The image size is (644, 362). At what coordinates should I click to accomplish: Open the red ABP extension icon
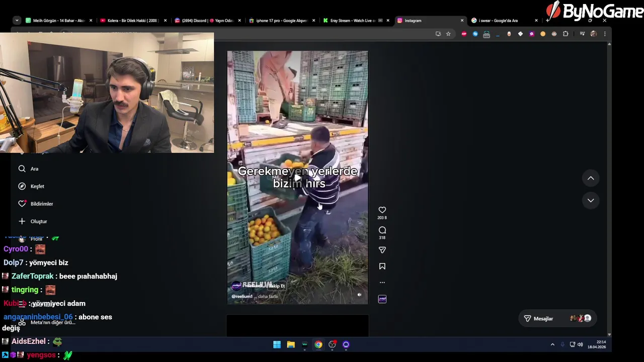pyautogui.click(x=464, y=34)
